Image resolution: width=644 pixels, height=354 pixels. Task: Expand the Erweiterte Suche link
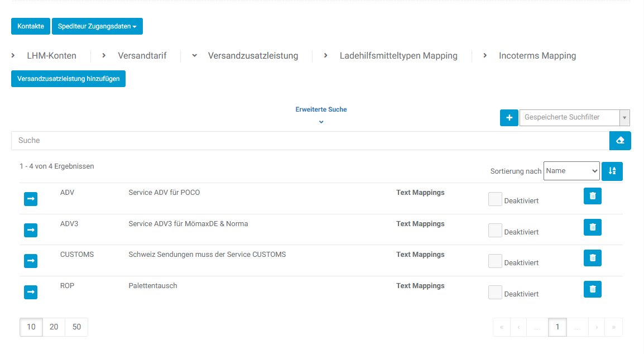[x=321, y=110]
